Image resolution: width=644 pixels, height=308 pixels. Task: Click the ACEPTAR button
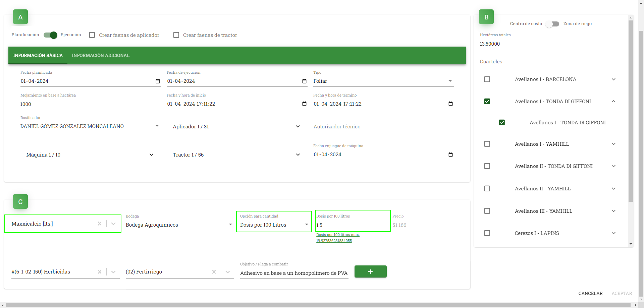point(622,293)
